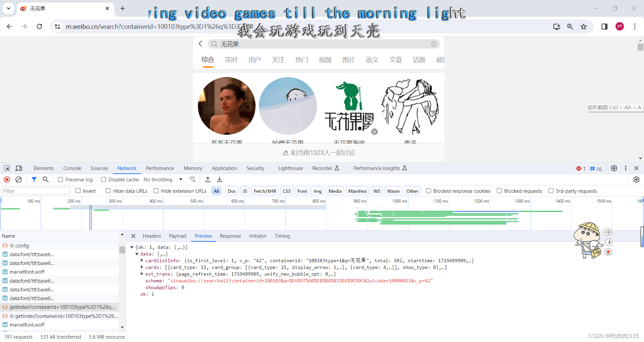Open the Response tab
The image size is (644, 342).
[230, 236]
